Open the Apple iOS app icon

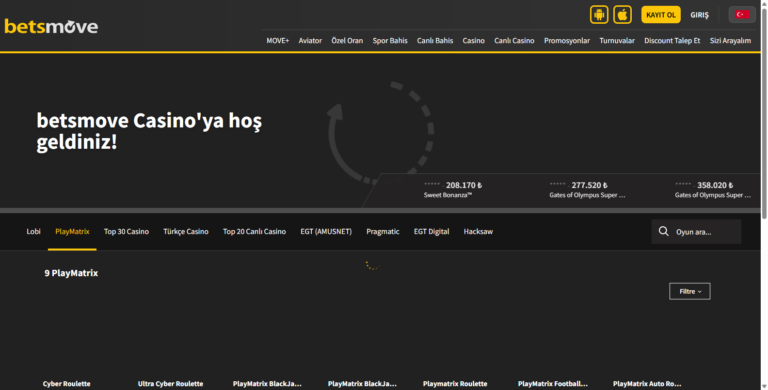tap(622, 15)
